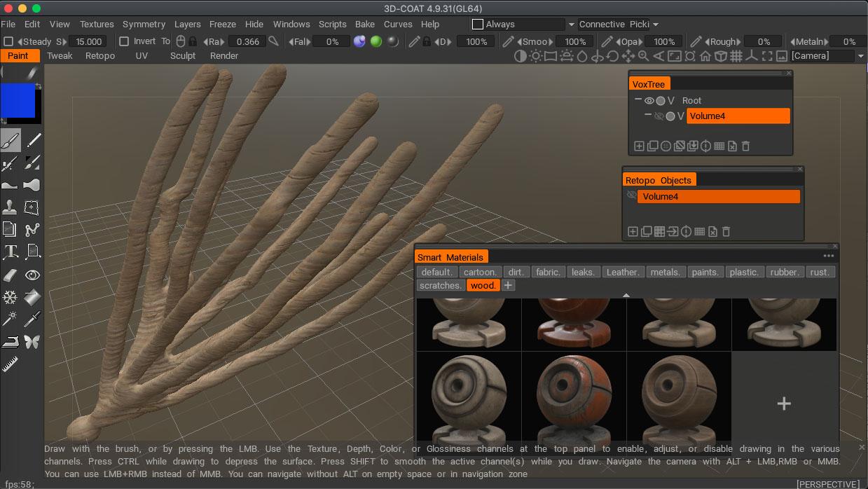This screenshot has height=489, width=868.
Task: Select the Text tool
Action: click(11, 251)
